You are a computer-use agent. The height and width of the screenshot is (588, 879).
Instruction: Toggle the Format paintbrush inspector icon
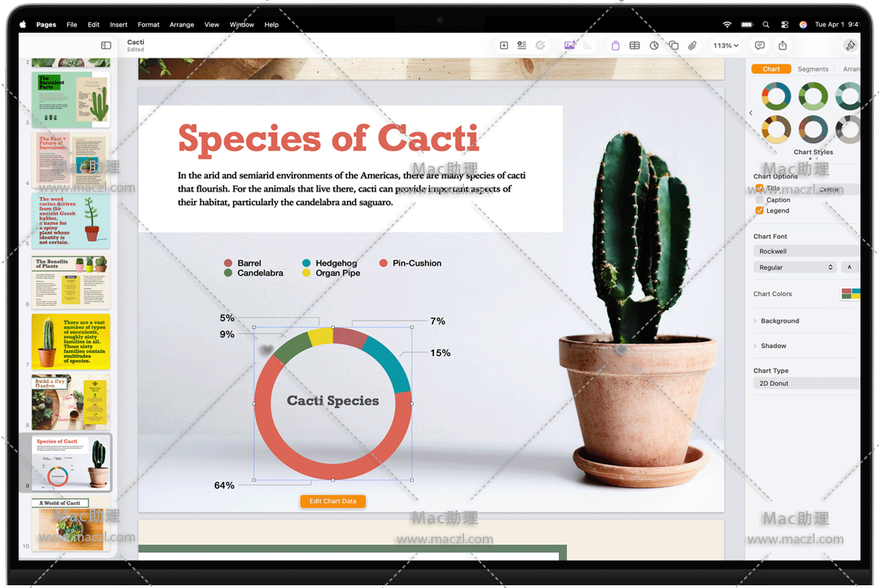click(x=850, y=46)
